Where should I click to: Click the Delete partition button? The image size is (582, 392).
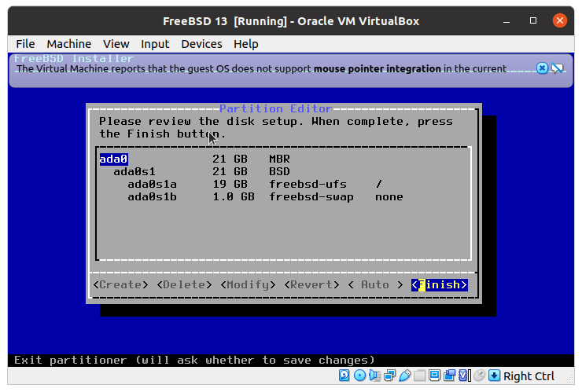click(184, 284)
